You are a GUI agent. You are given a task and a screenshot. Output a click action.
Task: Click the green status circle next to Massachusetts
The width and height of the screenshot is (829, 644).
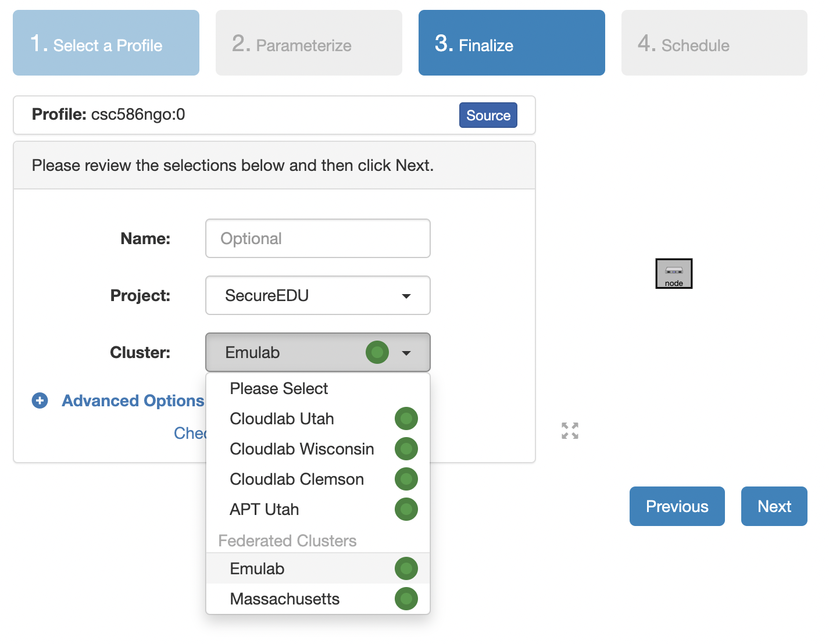tap(406, 599)
